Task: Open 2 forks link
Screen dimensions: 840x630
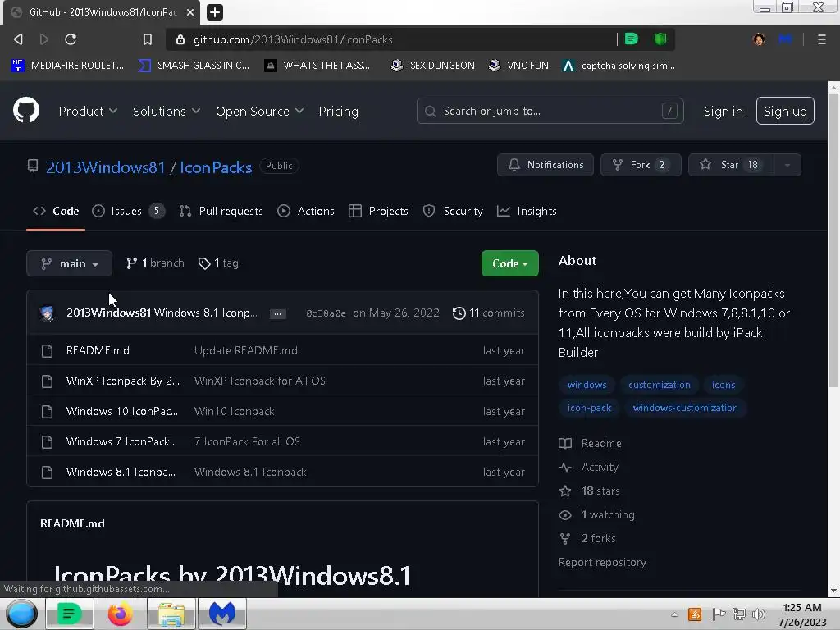Action: point(587,538)
